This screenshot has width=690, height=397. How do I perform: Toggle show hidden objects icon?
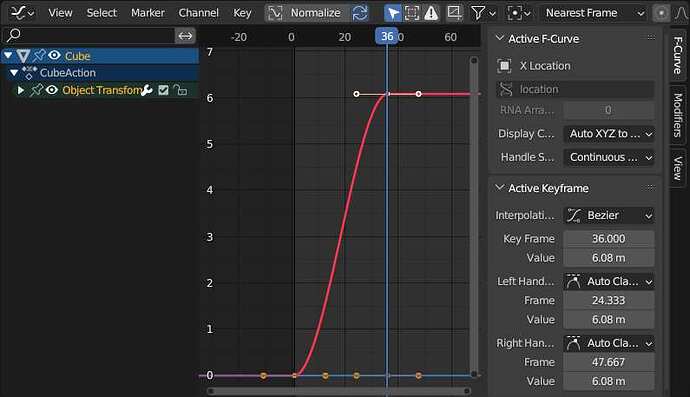412,13
